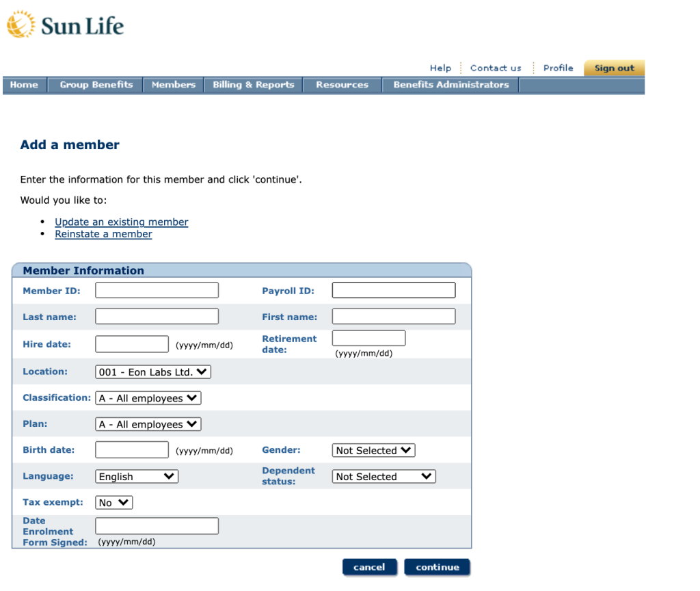Open the Plan dropdown
Screen dimensions: 700x591
pos(148,424)
